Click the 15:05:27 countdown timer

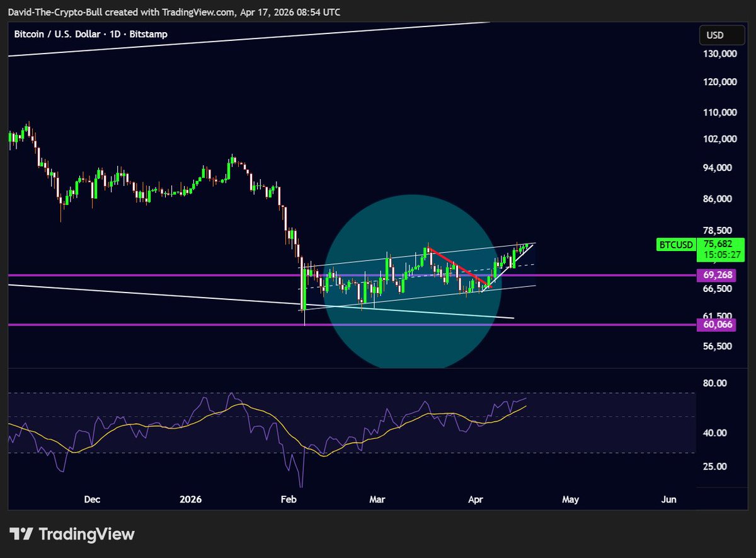tap(721, 255)
